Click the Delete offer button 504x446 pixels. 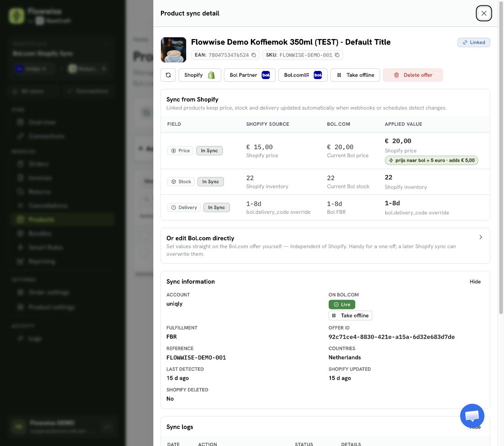click(x=413, y=75)
